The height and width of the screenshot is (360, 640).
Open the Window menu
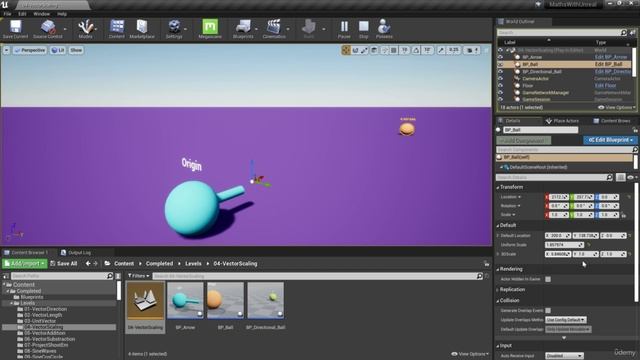pos(42,14)
